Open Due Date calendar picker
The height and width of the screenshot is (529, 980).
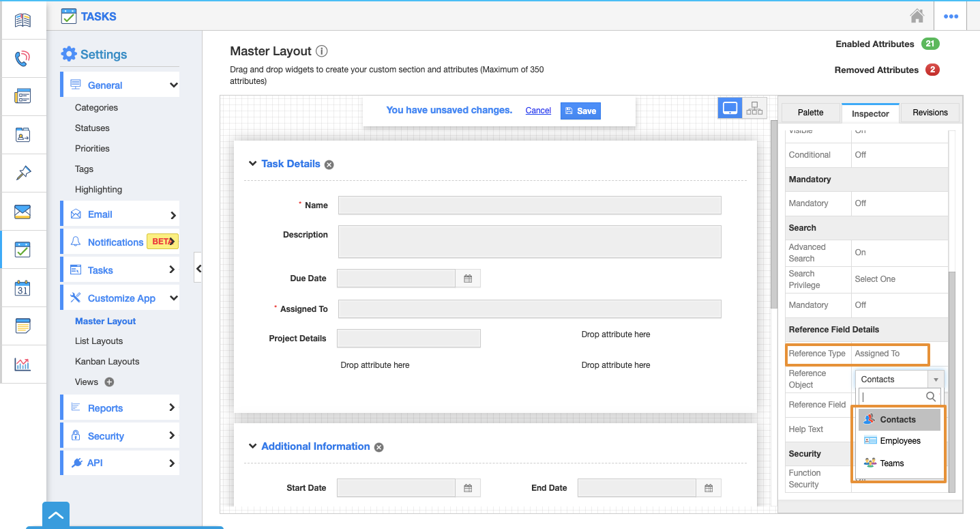pyautogui.click(x=468, y=278)
